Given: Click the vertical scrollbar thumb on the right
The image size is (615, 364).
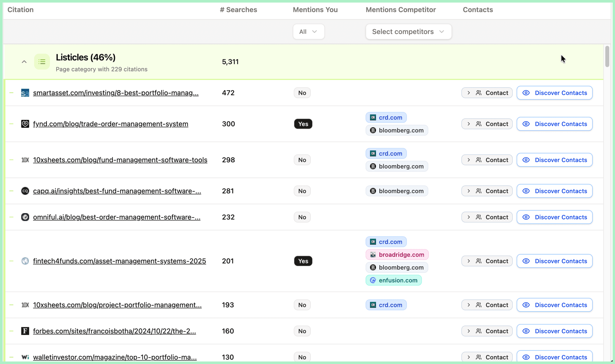Looking at the screenshot, I should (607, 57).
